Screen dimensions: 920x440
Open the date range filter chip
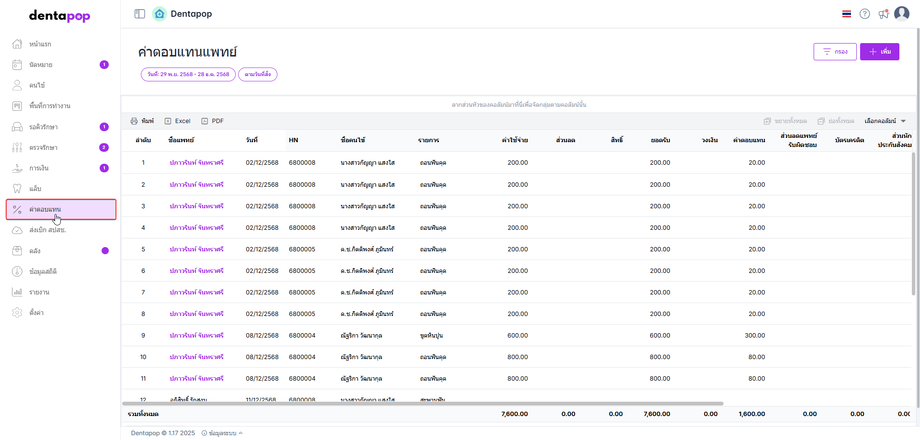(x=187, y=74)
